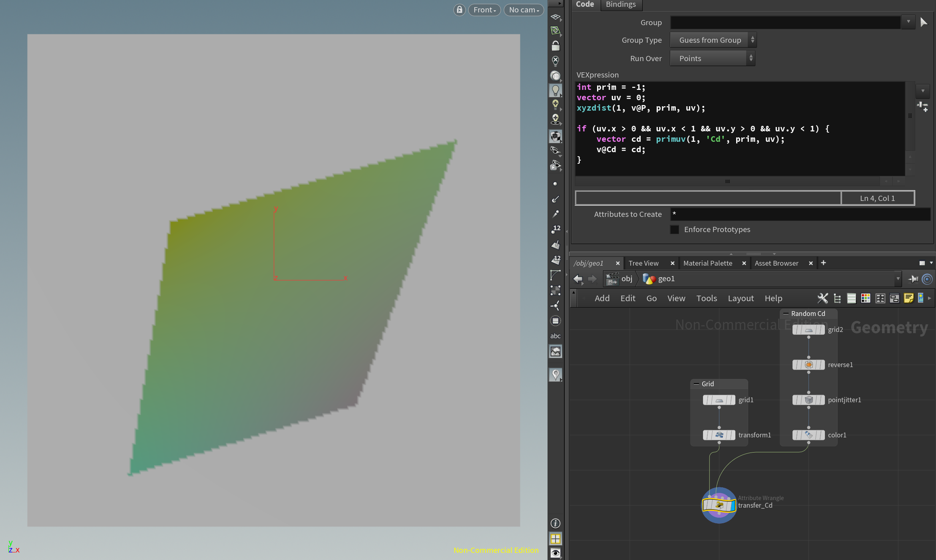This screenshot has height=560, width=936.
Task: Click the yellow four-pane viewport layout icon
Action: 556,539
